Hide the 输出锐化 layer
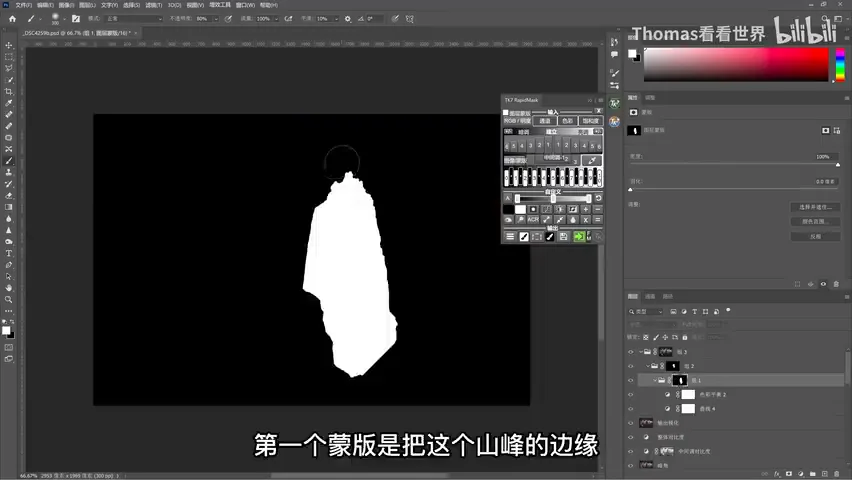This screenshot has width=852, height=480. tap(631, 423)
